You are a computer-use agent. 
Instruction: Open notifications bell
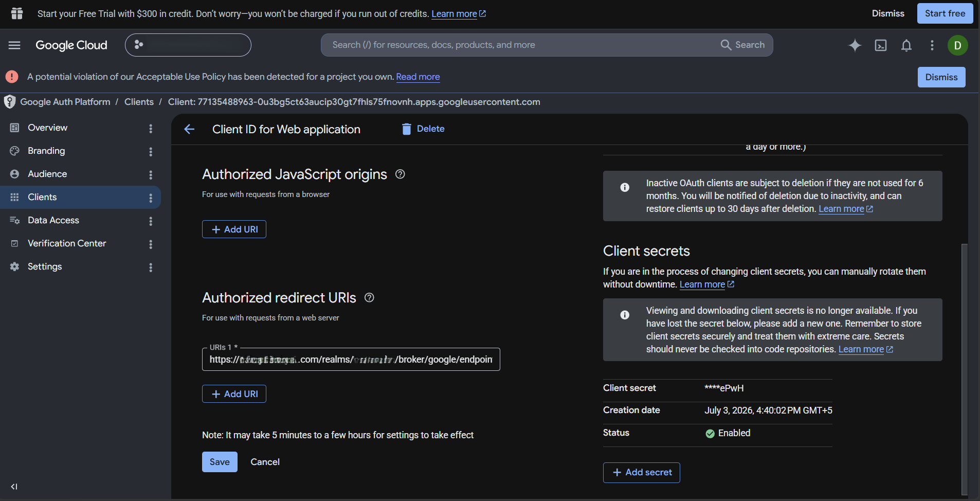coord(906,45)
